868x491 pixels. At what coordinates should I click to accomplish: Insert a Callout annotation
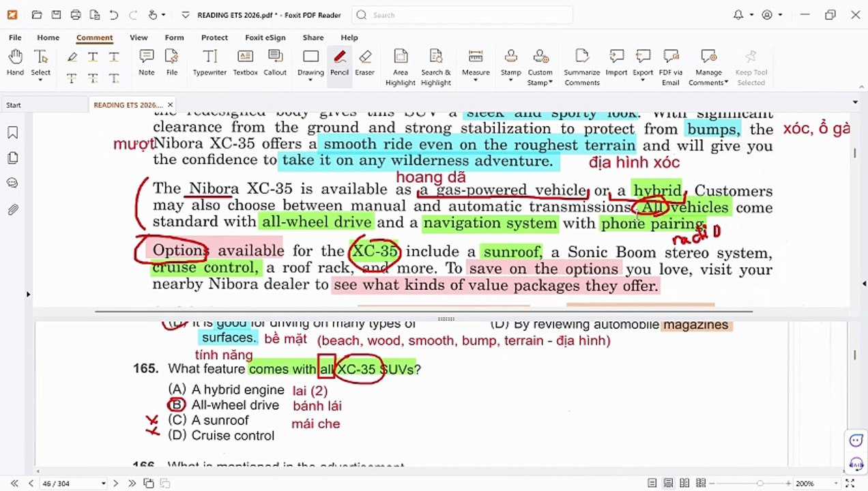[x=275, y=63]
